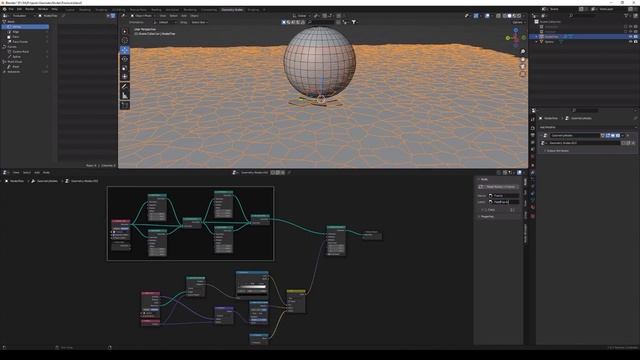Toggle viewport overlays
Viewport: 640px width, 360px height.
487,16
